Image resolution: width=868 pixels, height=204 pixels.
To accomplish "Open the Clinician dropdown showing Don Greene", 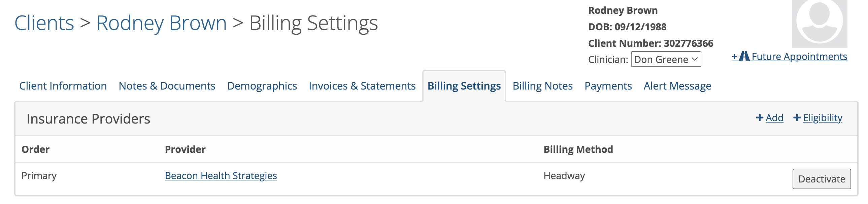I will (x=666, y=59).
